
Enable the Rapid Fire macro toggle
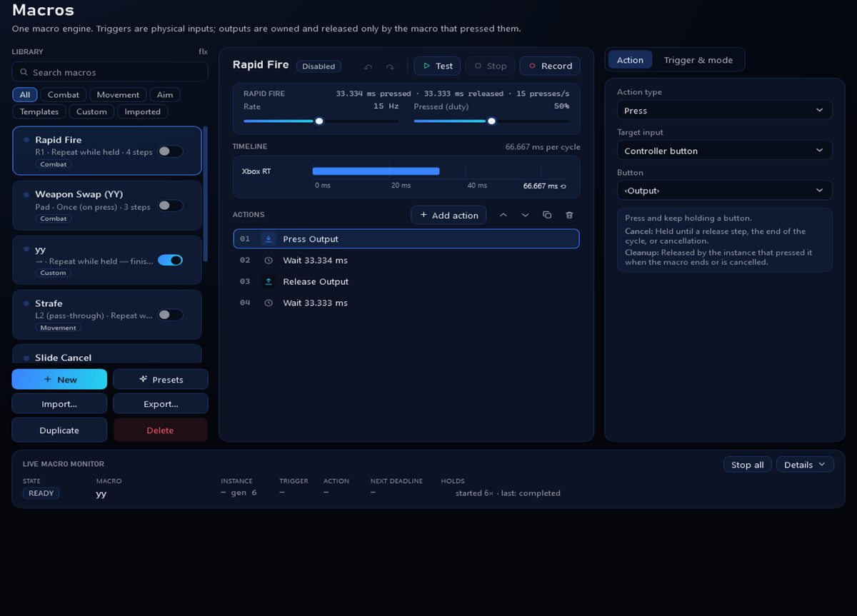click(x=170, y=151)
